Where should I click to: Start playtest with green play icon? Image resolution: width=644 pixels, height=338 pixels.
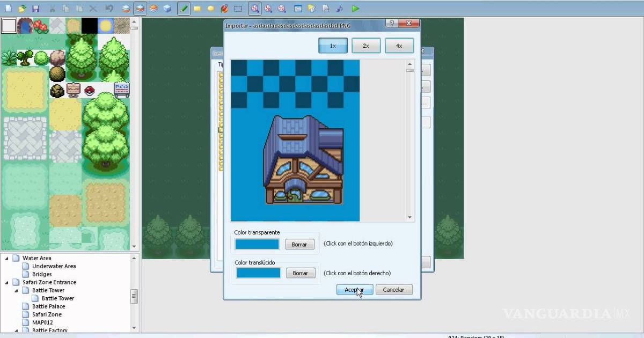355,9
